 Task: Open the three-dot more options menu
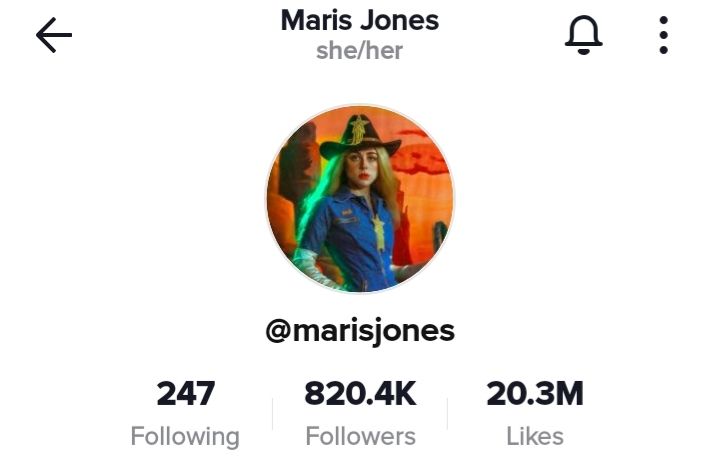coord(664,35)
